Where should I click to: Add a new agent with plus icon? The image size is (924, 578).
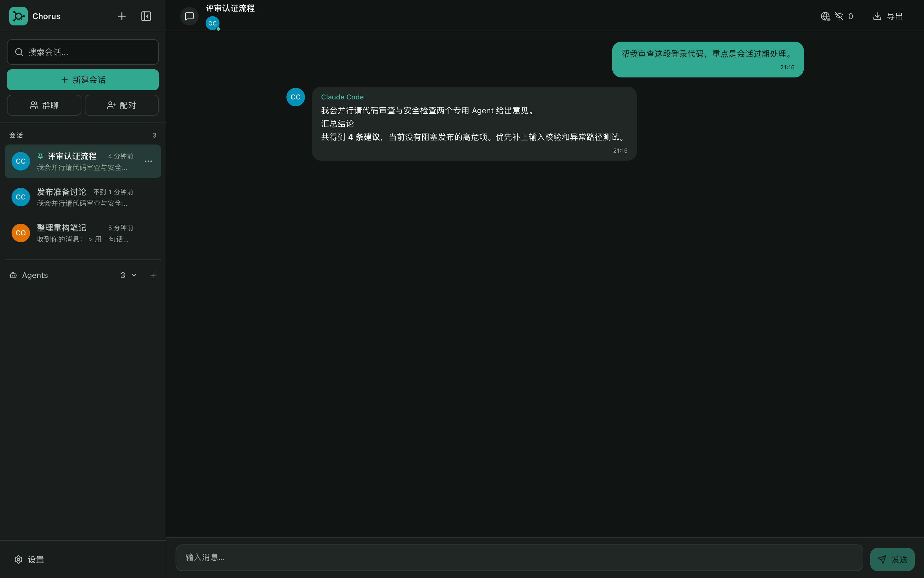point(153,275)
